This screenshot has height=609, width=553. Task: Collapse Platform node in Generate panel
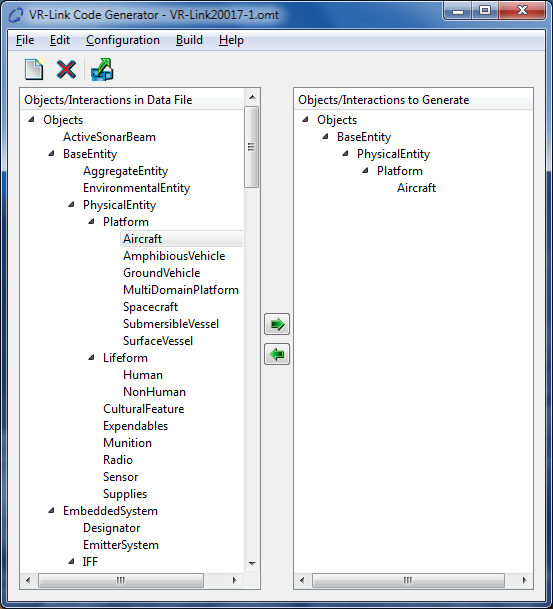click(x=366, y=171)
